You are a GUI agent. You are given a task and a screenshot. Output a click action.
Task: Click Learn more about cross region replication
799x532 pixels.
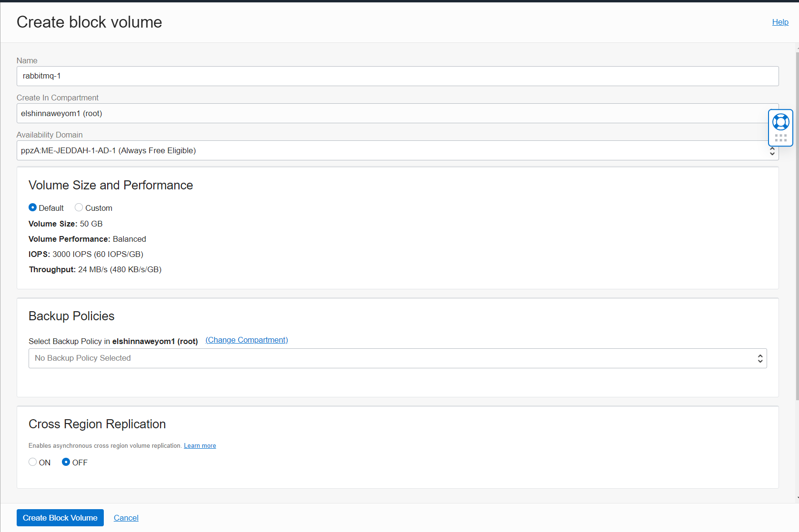pos(200,445)
